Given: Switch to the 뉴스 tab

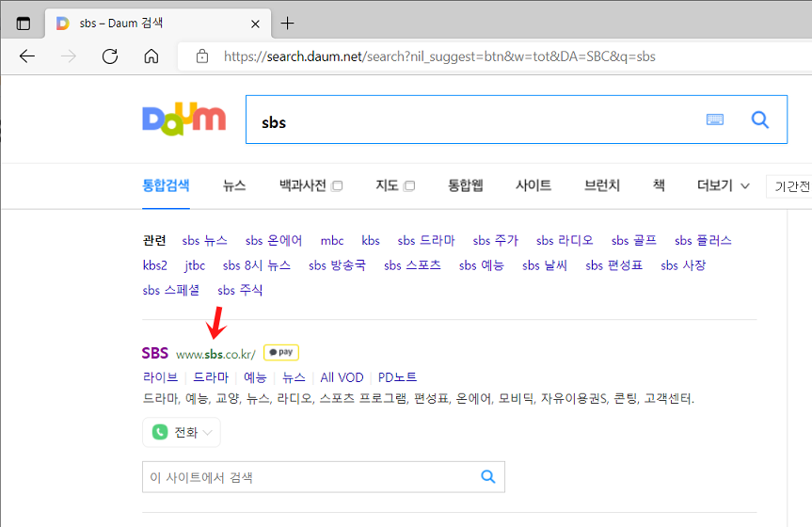Looking at the screenshot, I should [x=234, y=185].
